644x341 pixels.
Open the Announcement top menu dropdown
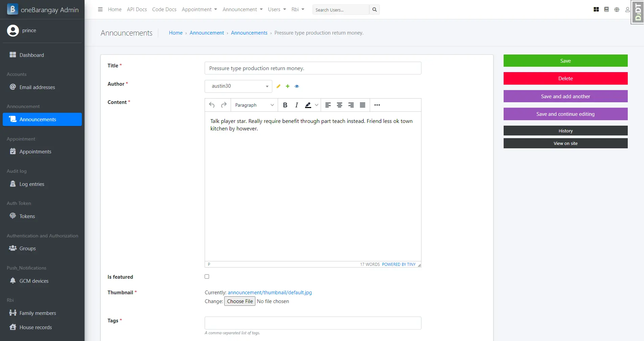242,9
